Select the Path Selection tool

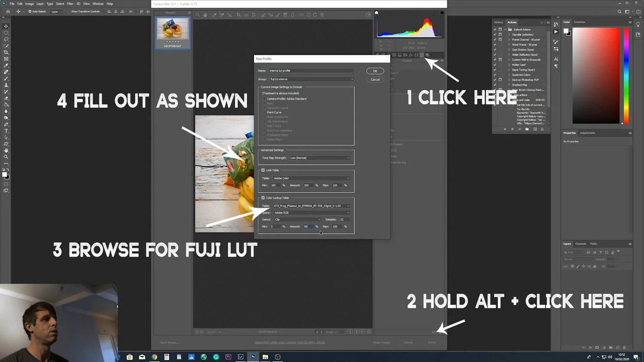pos(6,137)
